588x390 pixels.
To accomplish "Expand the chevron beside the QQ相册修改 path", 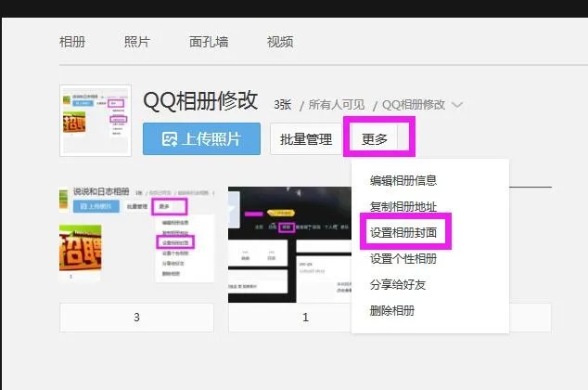I will click(457, 105).
